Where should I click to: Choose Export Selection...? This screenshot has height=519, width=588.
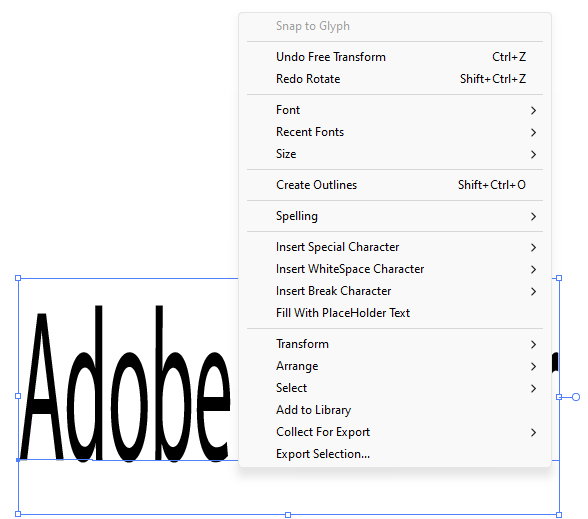[x=395, y=454]
